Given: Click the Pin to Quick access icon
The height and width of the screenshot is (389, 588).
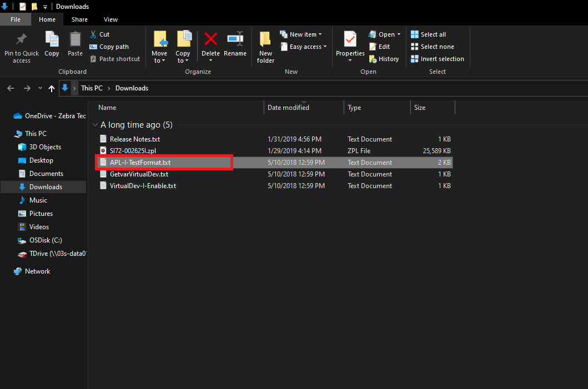Looking at the screenshot, I should (x=21, y=40).
